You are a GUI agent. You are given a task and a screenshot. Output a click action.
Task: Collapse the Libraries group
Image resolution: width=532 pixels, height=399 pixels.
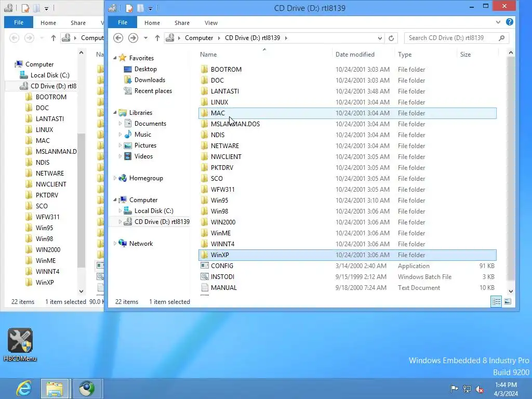click(115, 112)
